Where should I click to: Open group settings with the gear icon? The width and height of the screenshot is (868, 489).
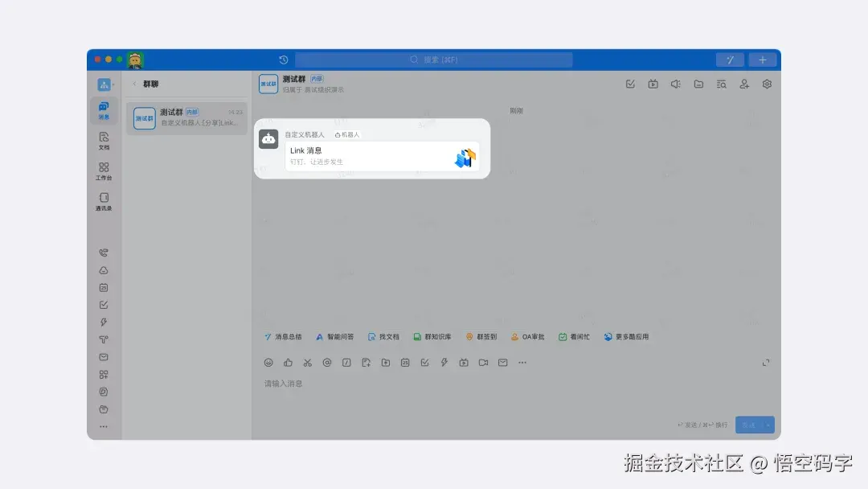[x=767, y=84]
